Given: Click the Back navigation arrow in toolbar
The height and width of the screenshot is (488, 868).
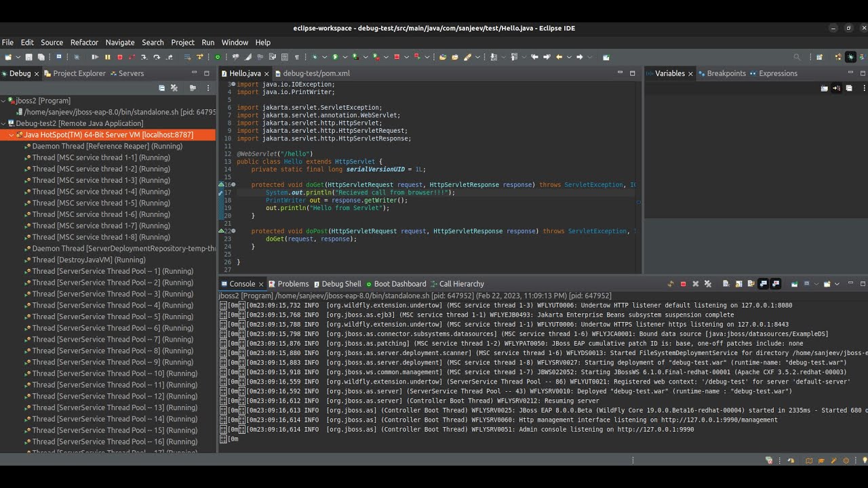Looking at the screenshot, I should coord(559,57).
